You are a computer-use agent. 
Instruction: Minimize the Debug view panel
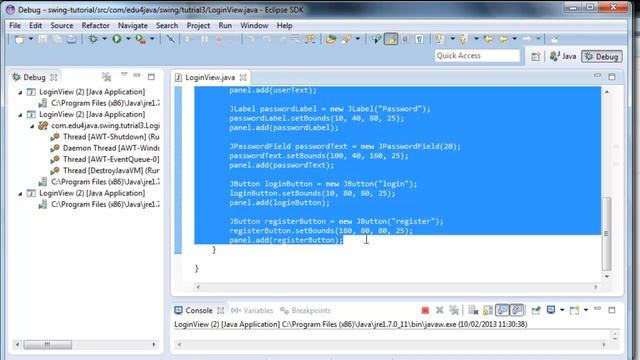(137, 76)
